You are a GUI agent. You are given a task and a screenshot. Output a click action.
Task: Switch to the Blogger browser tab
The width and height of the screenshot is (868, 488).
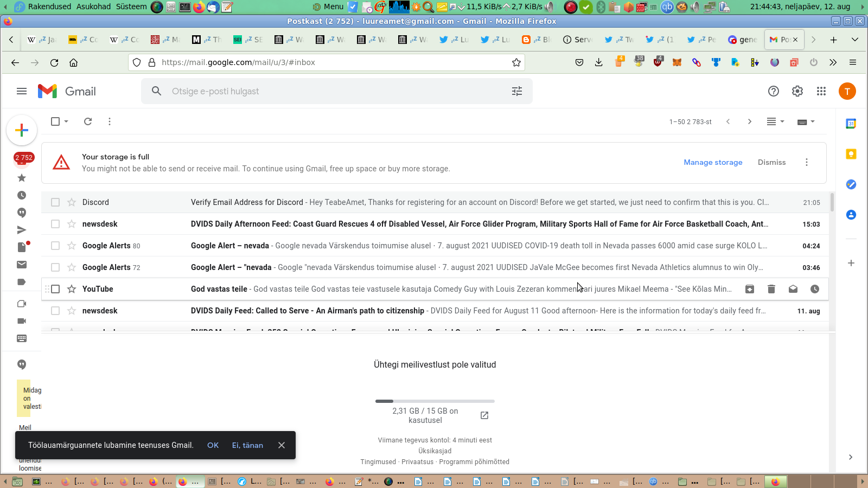tap(537, 40)
